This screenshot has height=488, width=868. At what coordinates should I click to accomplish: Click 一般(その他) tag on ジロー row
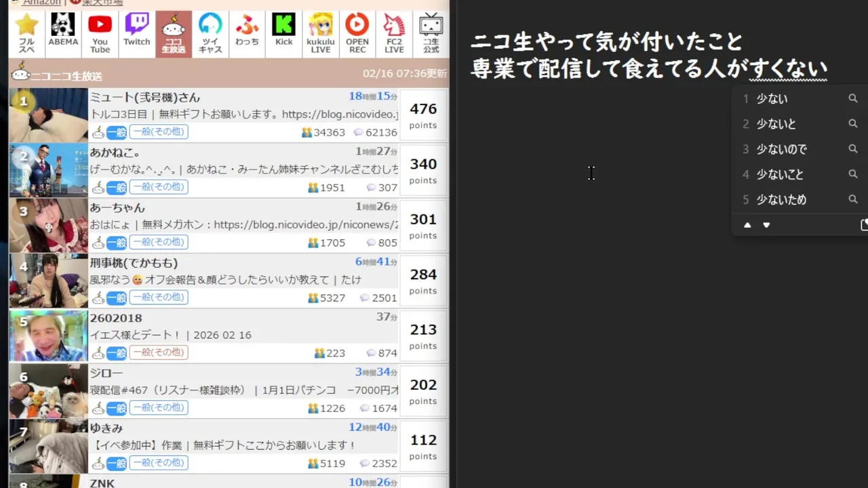(159, 408)
